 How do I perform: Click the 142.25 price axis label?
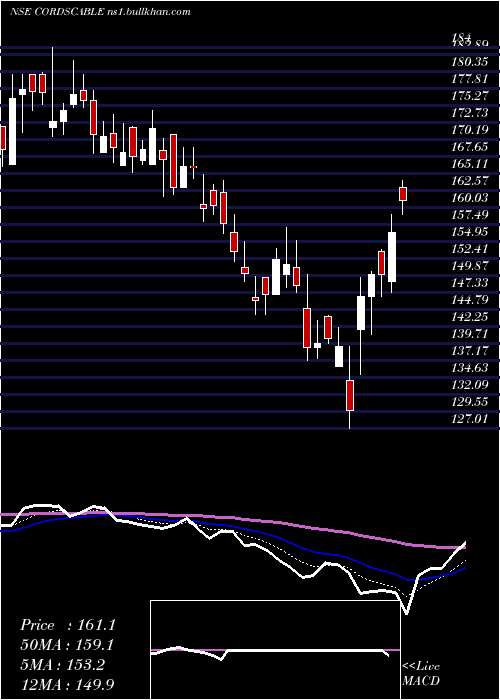(x=469, y=317)
